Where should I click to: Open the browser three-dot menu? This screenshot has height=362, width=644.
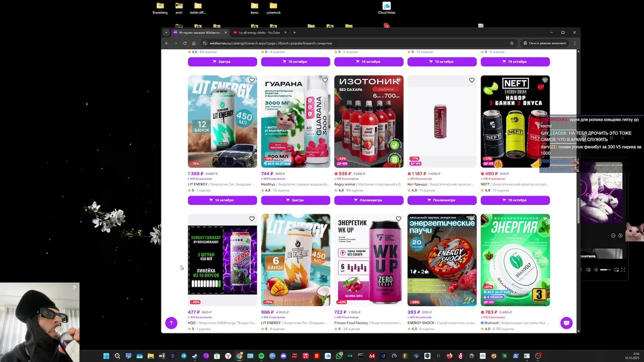pos(575,43)
